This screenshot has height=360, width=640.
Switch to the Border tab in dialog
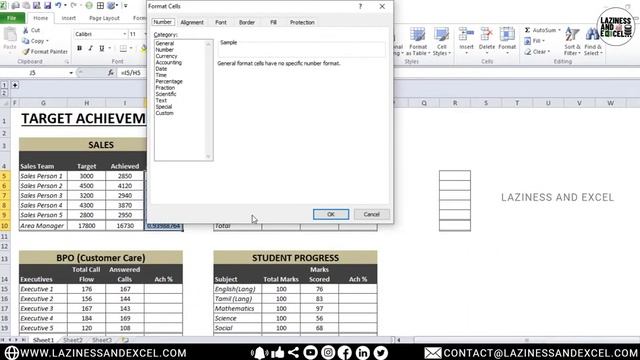click(x=247, y=22)
